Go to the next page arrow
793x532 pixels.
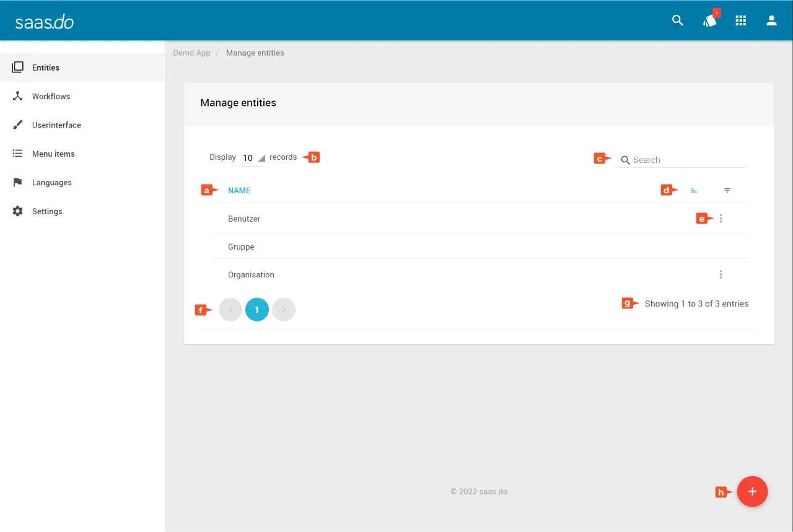click(284, 310)
